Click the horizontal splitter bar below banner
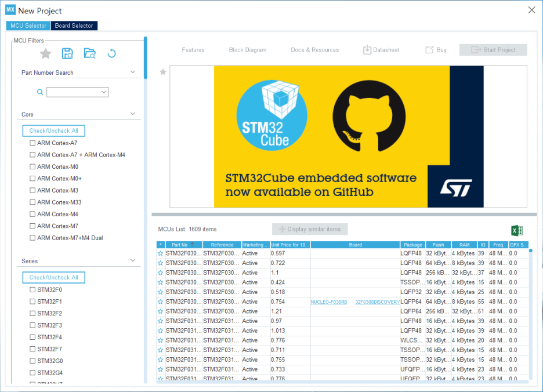The width and height of the screenshot is (543, 392). coord(344,215)
